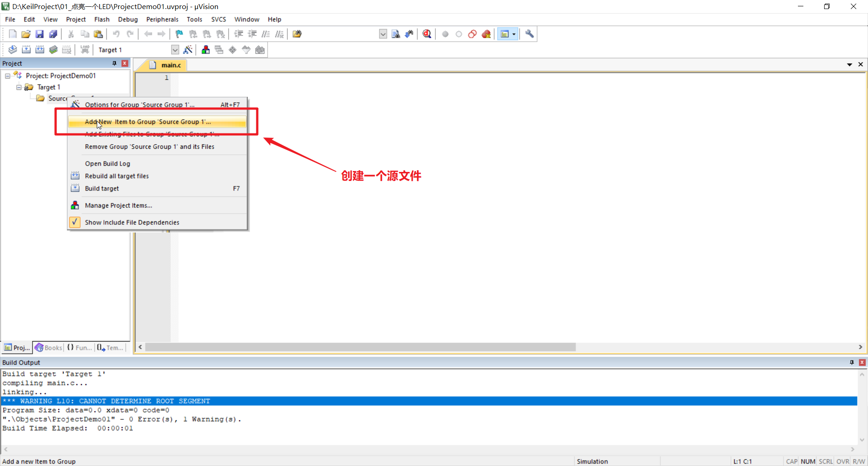
Task: Switch to the Functions panel tab
Action: click(x=79, y=347)
